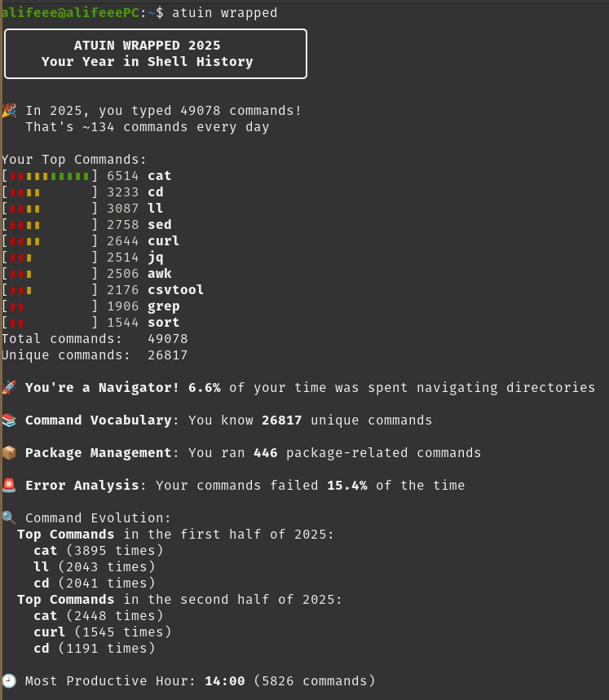Click the 446 package-related commands number
The image size is (609, 700).
click(x=265, y=453)
